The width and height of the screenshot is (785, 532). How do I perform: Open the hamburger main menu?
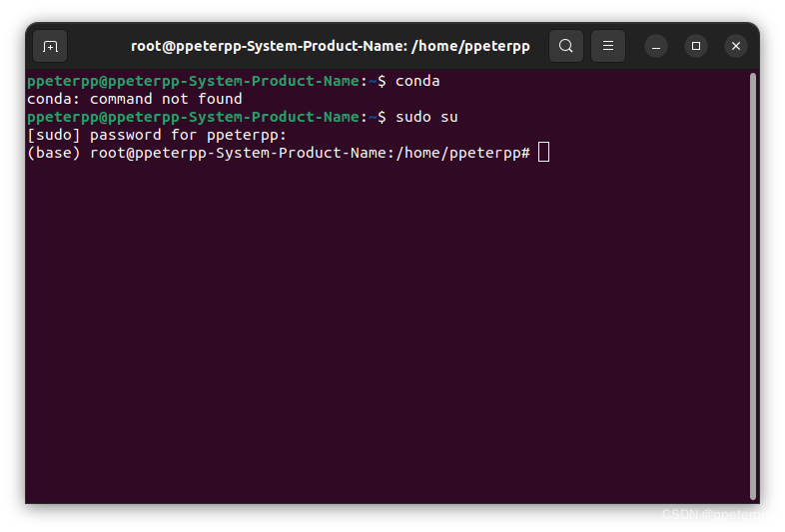(x=608, y=46)
